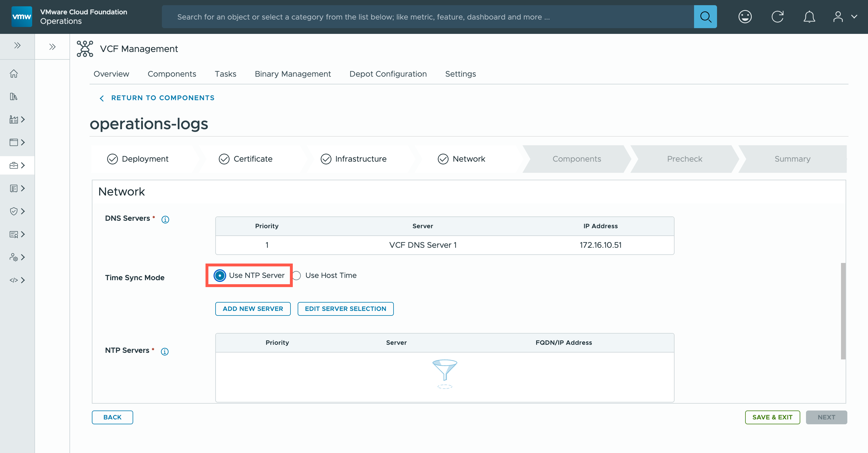Select Use NTP Server radio
868x453 pixels.
tap(220, 275)
